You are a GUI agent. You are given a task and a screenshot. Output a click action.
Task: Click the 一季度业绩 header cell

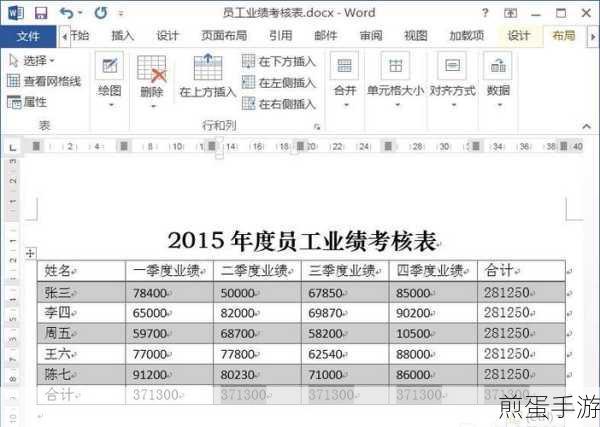169,271
